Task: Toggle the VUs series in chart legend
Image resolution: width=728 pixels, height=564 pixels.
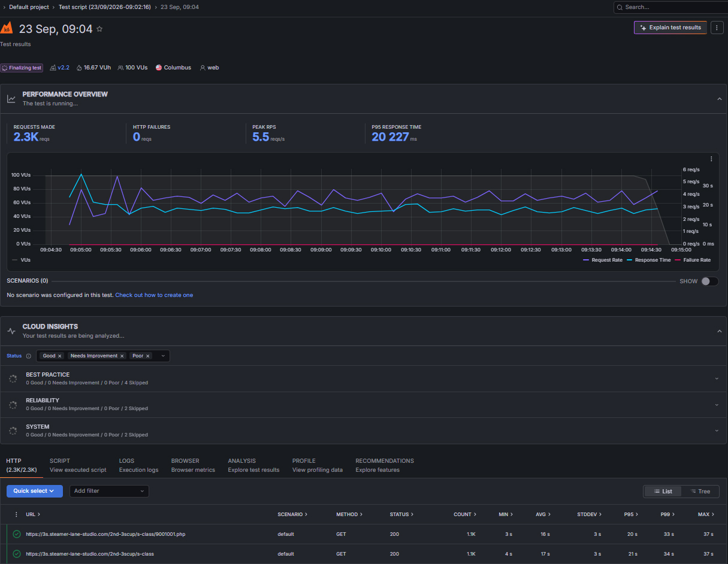Action: click(x=21, y=260)
